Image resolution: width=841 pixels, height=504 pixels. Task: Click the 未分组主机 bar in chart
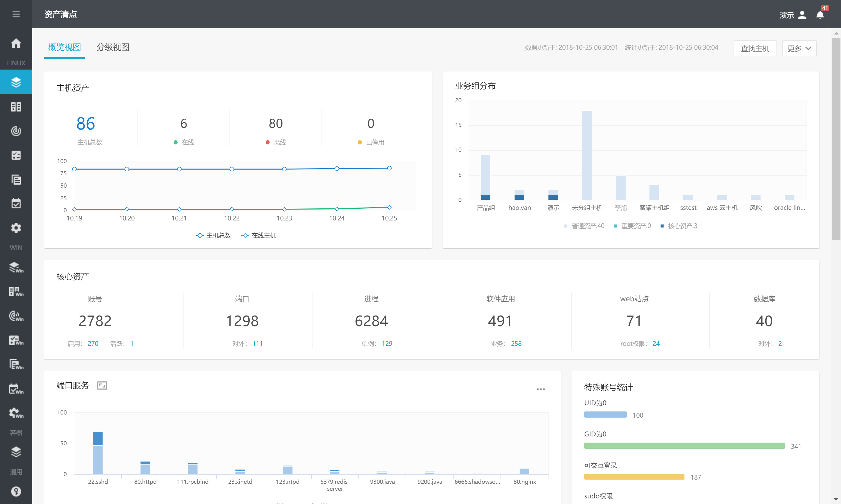coord(587,155)
